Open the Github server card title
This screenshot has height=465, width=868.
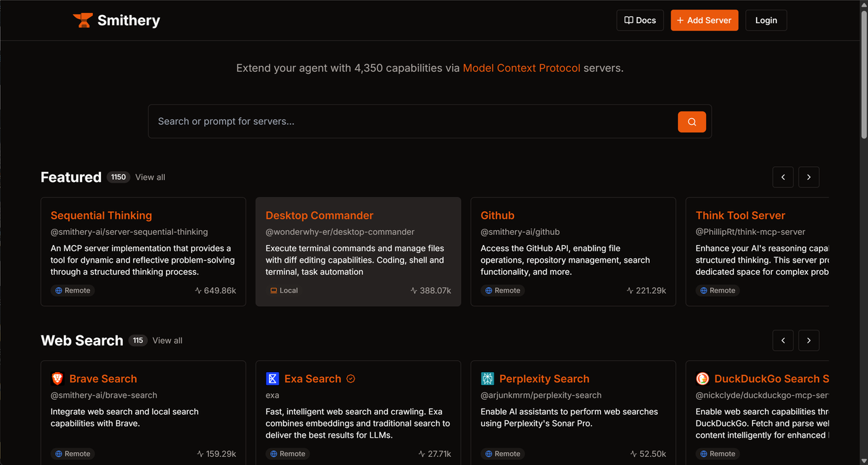[x=498, y=215]
